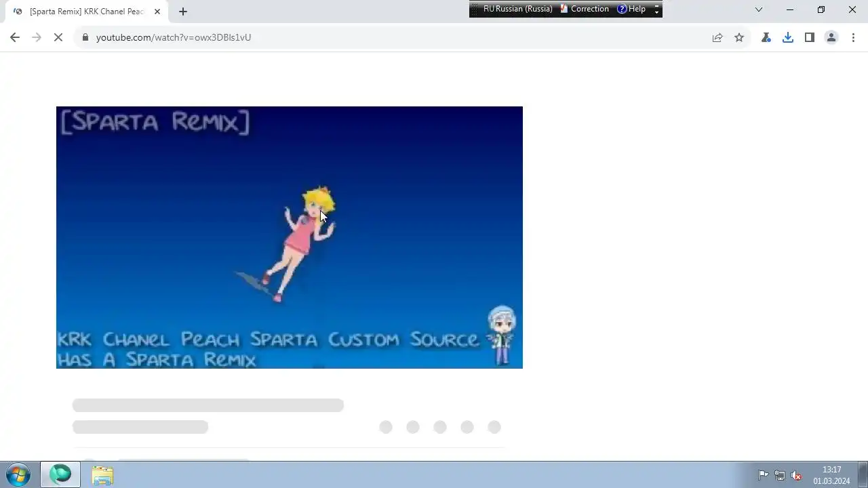Close the Sparta Remix tab
The width and height of the screenshot is (868, 488).
point(157,12)
